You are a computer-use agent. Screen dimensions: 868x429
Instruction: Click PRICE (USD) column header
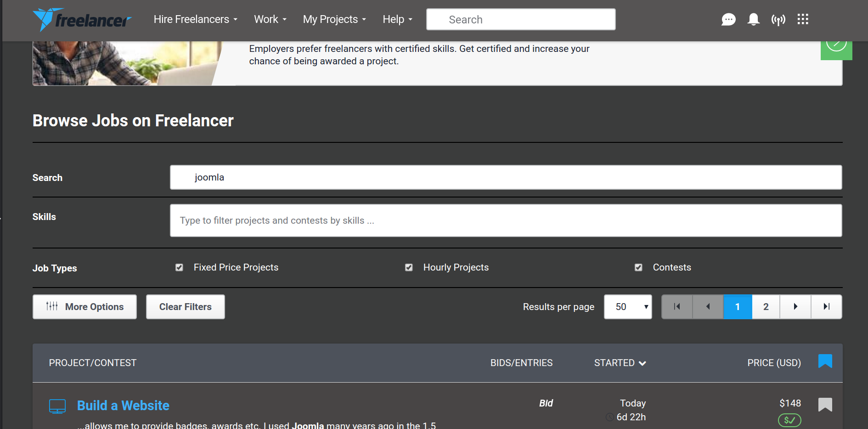click(774, 363)
